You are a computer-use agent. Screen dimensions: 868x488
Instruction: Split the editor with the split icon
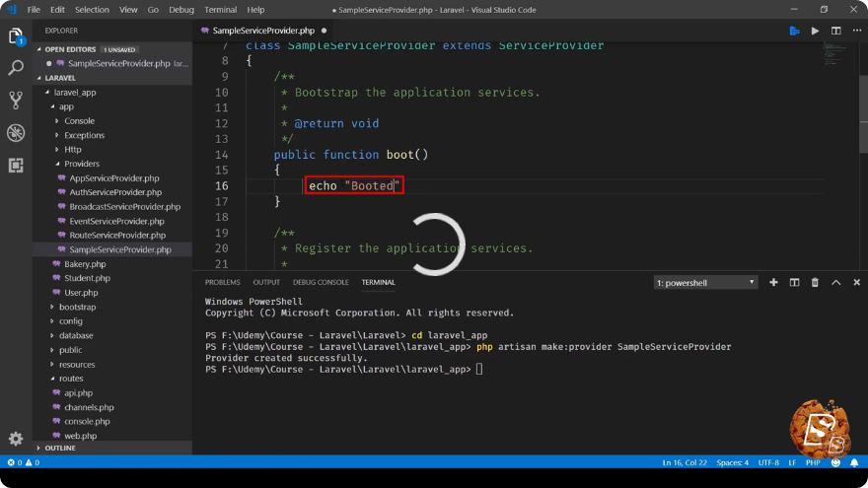835,31
